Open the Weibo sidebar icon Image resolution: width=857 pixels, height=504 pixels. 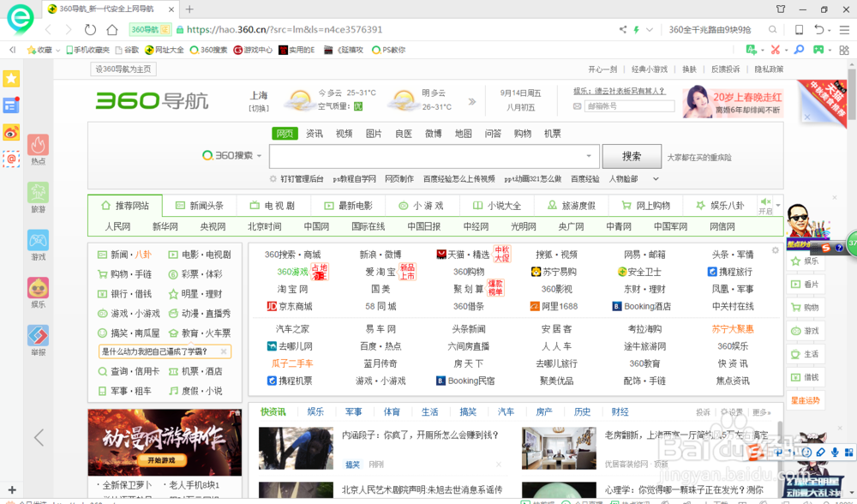click(x=11, y=132)
